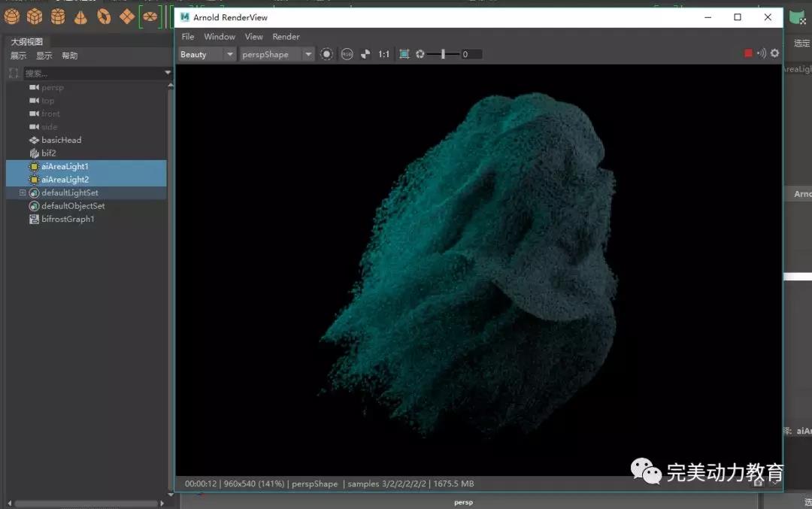Viewport: 812px width, 509px height.
Task: Select bifrostGraph1 in the outliner
Action: tap(68, 220)
